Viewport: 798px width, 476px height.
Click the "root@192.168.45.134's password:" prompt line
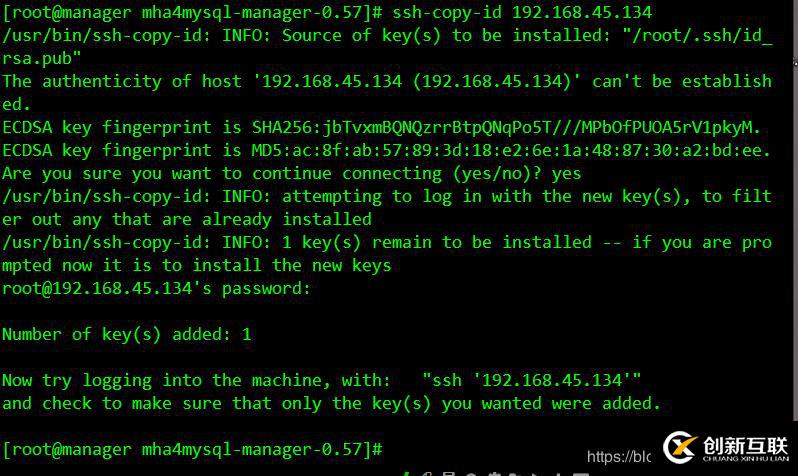click(x=156, y=289)
